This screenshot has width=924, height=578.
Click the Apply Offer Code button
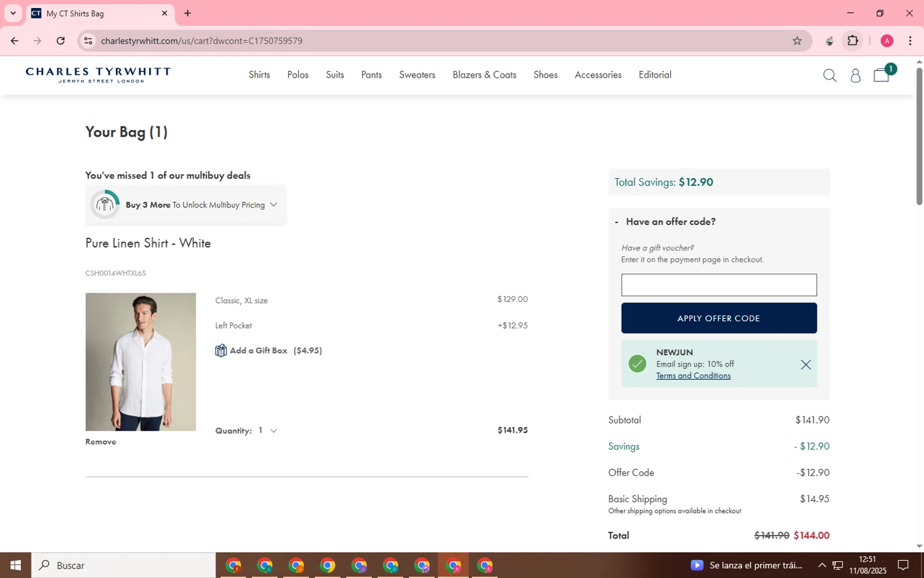[719, 318]
